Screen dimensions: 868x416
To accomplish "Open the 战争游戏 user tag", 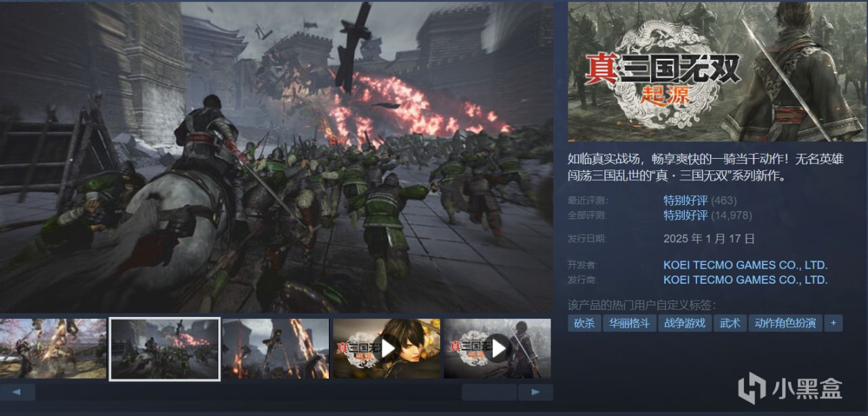I will coord(684,323).
